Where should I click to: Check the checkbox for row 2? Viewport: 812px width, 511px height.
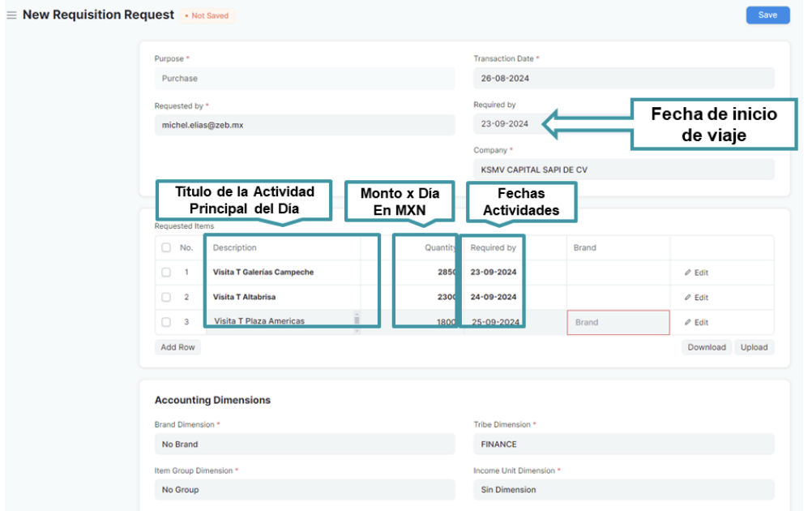coord(166,298)
